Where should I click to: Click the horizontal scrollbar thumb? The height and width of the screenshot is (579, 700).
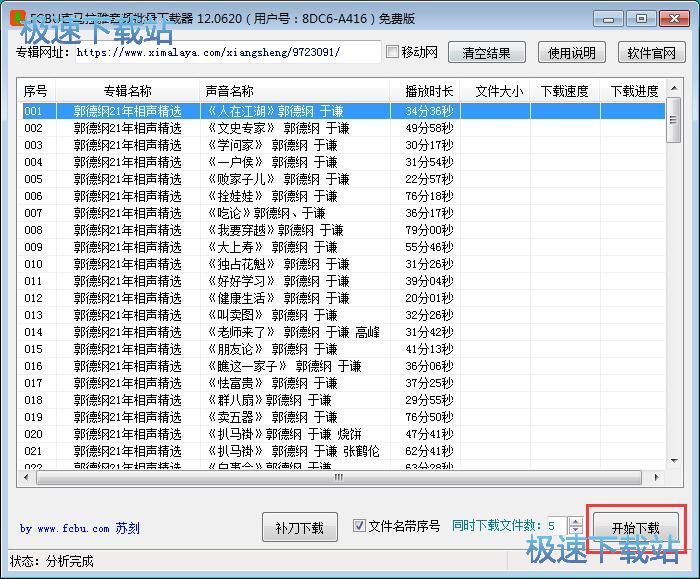pyautogui.click(x=338, y=477)
